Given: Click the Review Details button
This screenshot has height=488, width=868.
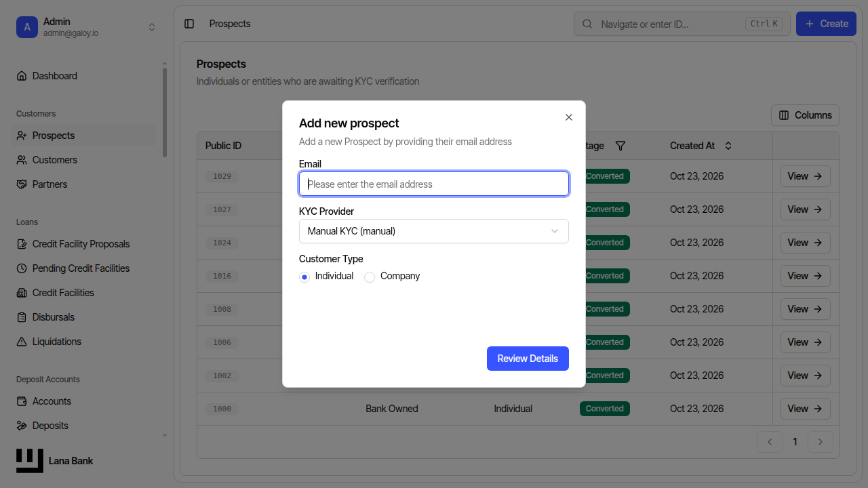Looking at the screenshot, I should point(528,359).
